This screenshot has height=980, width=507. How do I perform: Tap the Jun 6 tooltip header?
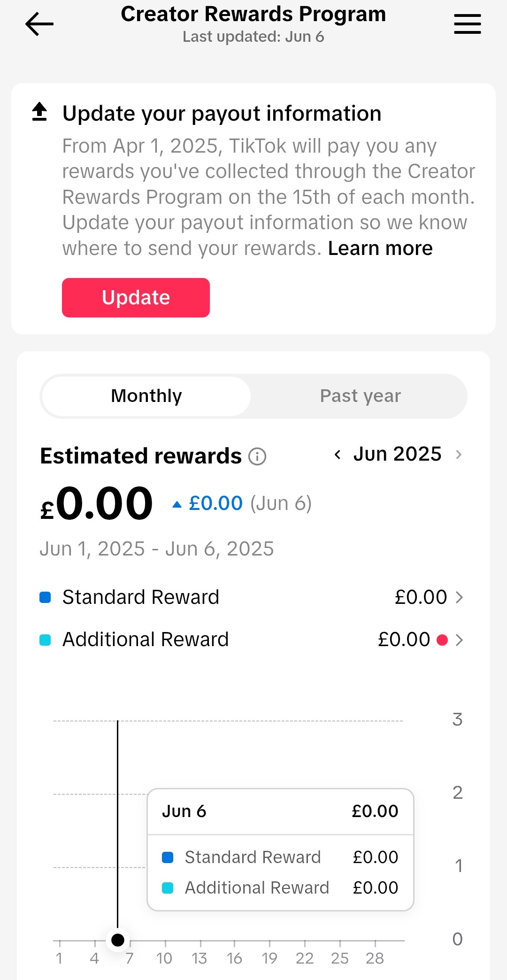pyautogui.click(x=280, y=811)
